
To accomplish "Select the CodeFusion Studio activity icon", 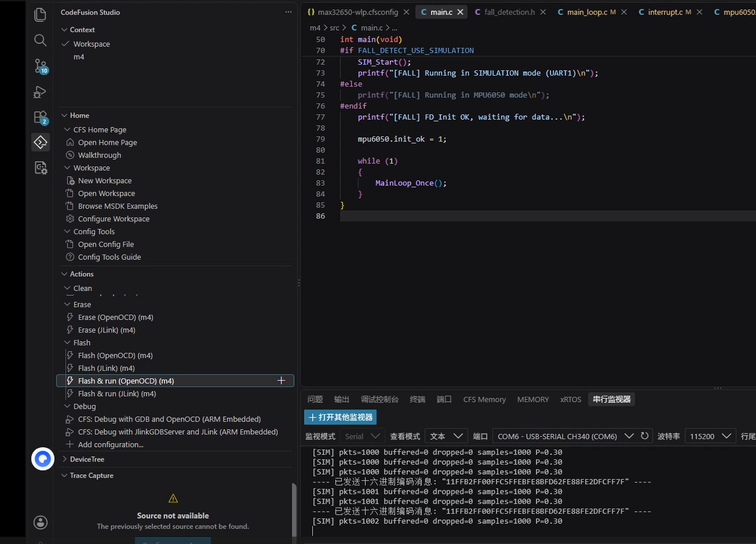I will (x=40, y=142).
